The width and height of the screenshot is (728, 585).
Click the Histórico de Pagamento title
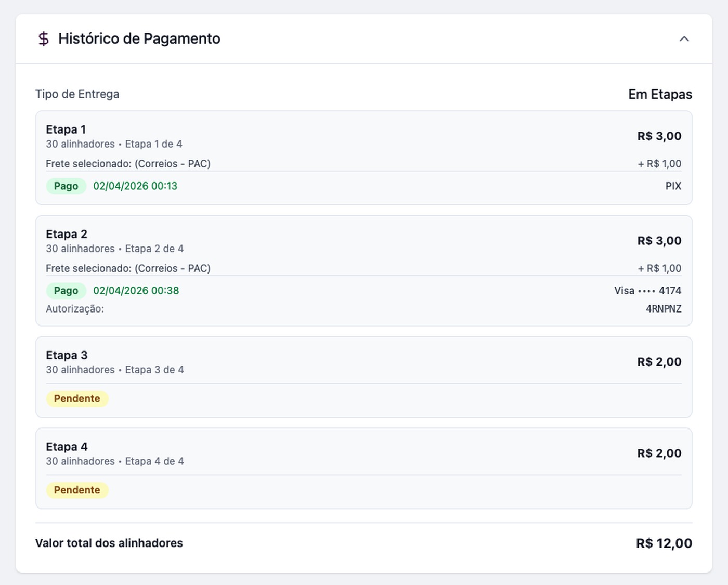[139, 39]
